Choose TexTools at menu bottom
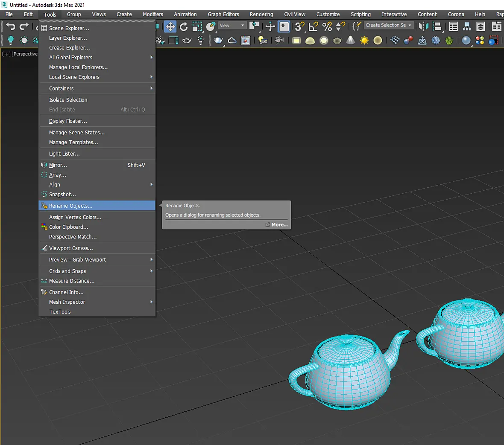504x445 pixels. click(97, 312)
